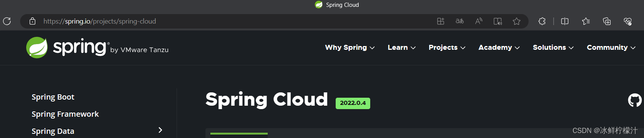Click the Spring Cloud page heading

[267, 100]
